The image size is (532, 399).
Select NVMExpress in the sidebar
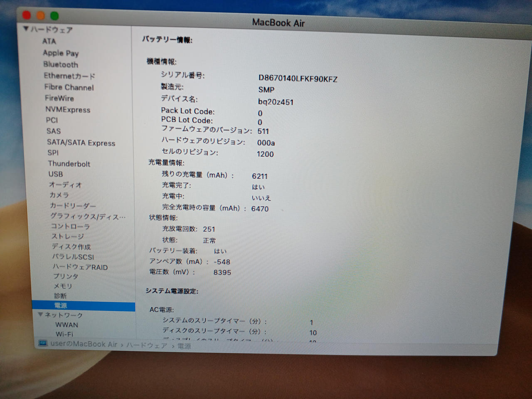[x=68, y=110]
